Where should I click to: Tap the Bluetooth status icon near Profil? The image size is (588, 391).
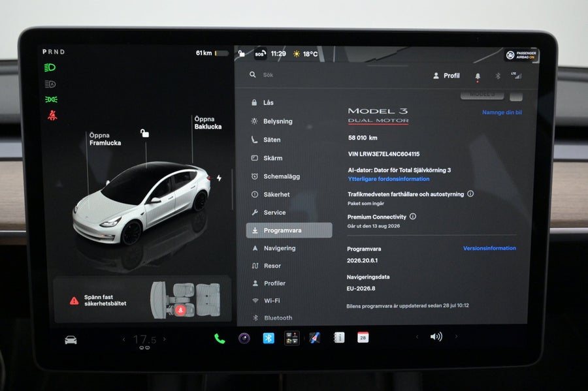point(498,76)
